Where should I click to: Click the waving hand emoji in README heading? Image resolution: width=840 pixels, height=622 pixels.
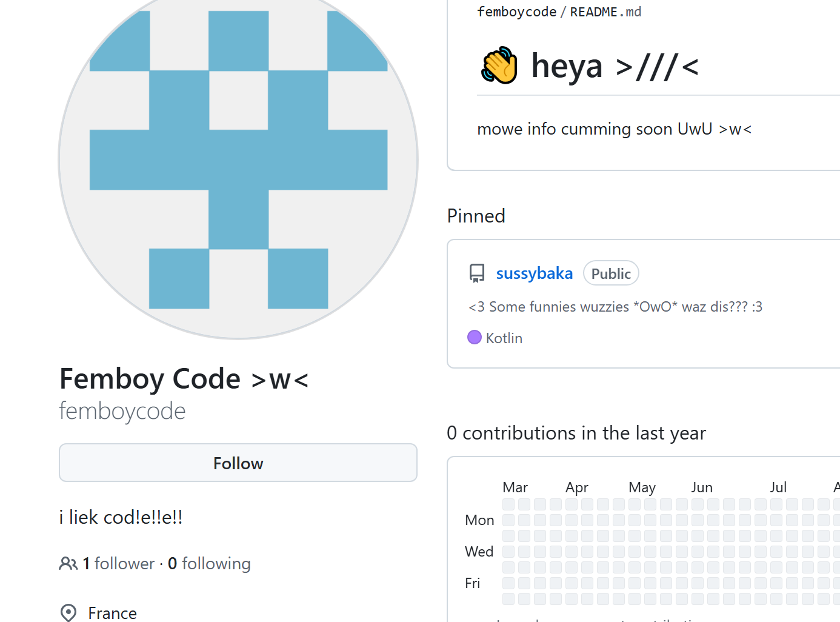[x=497, y=65]
